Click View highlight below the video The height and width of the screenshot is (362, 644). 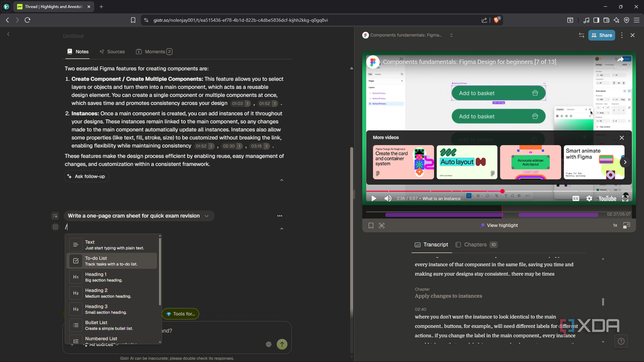point(499,225)
